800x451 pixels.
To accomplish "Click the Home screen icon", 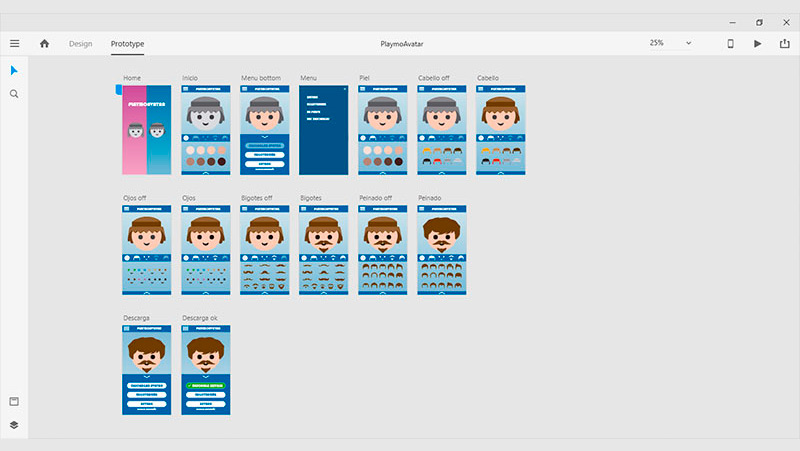I will click(44, 43).
